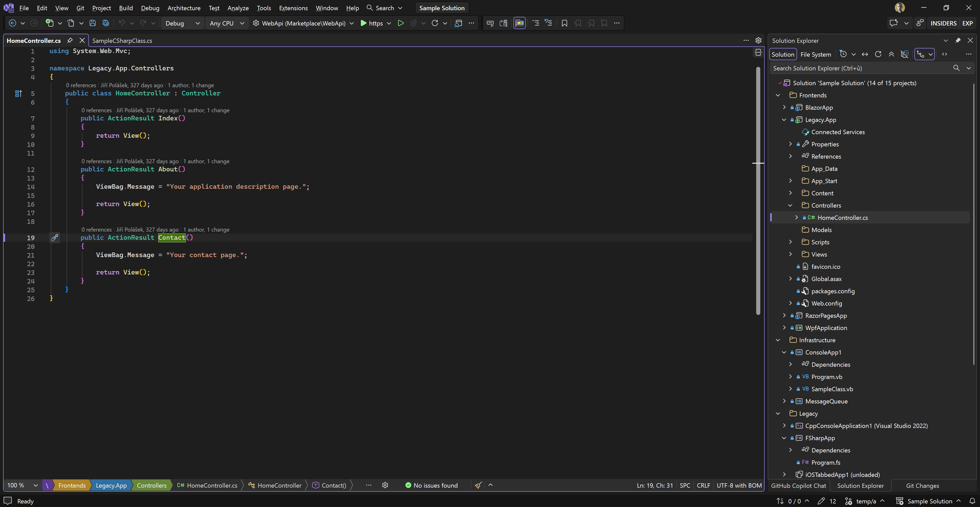Toggle the highlighted toolbar icon before the indent buttons
Viewport: 980px width, 507px height.
(x=519, y=23)
